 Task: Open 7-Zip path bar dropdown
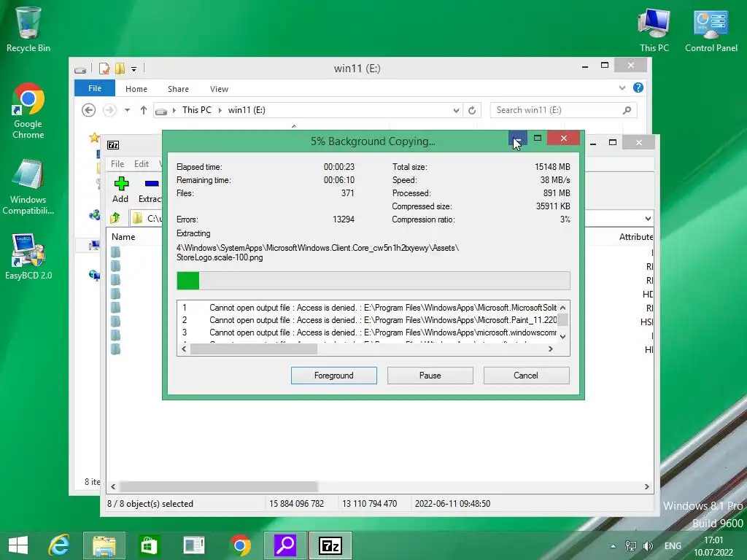pos(648,219)
